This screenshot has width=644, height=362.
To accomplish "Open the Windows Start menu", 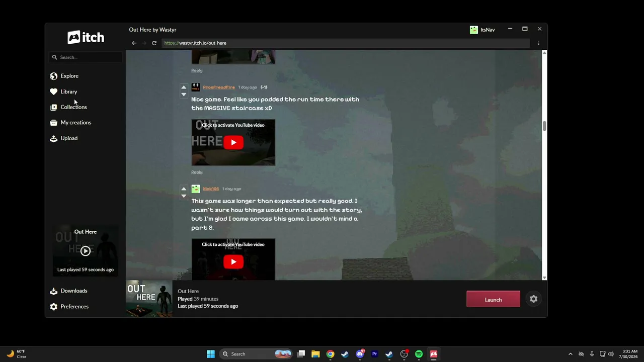I will click(211, 354).
